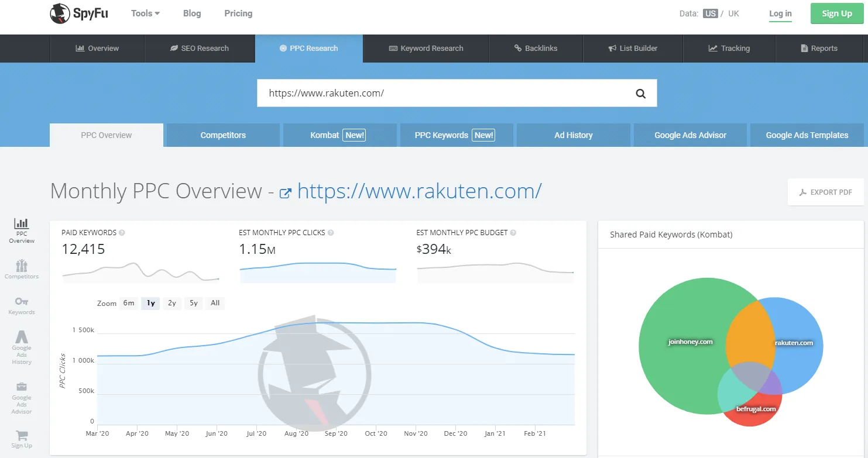
Task: Set chart zoom to 6m
Action: click(129, 303)
